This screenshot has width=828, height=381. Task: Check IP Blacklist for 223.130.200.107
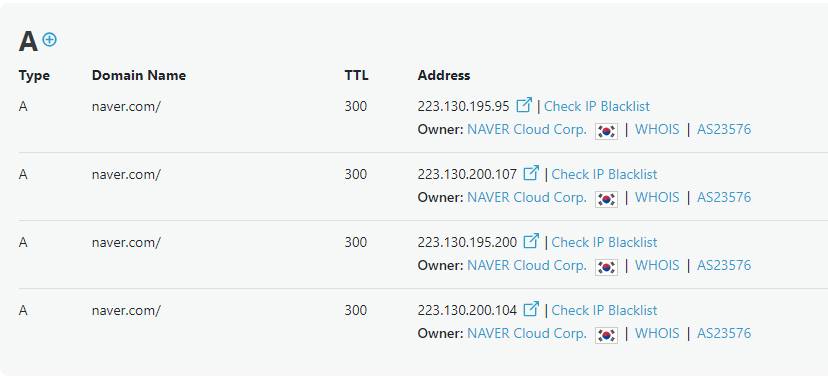tap(604, 175)
